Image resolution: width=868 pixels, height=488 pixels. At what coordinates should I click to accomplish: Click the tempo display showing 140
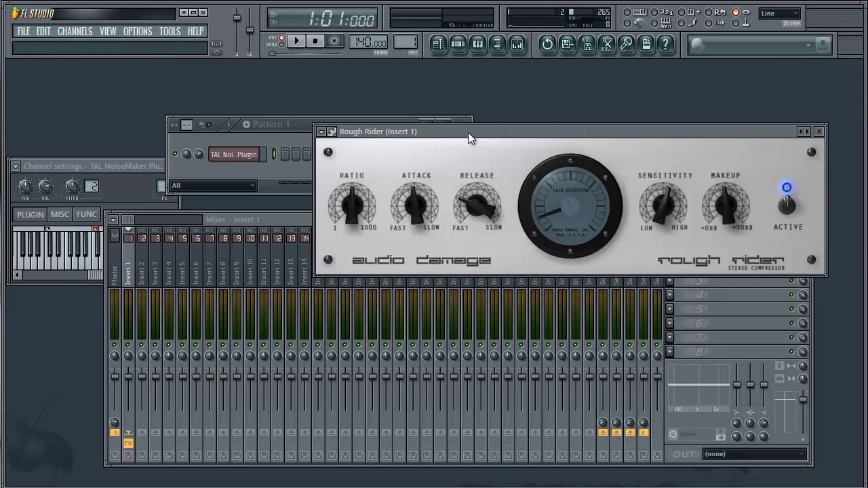click(369, 41)
